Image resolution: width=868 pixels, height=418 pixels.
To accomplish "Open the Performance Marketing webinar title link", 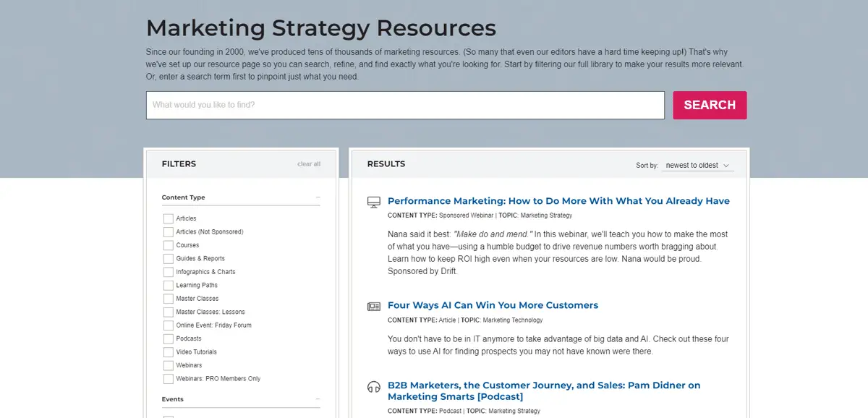I will point(558,201).
